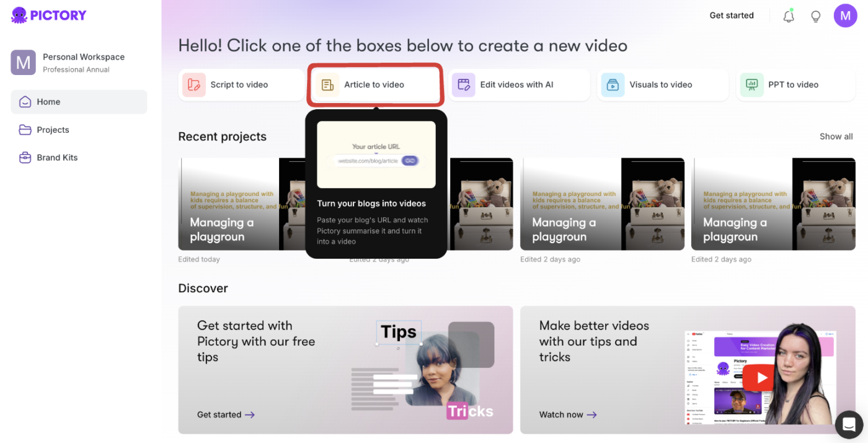Click the Brand Kits briefcase icon
This screenshot has height=443, width=868.
[25, 158]
